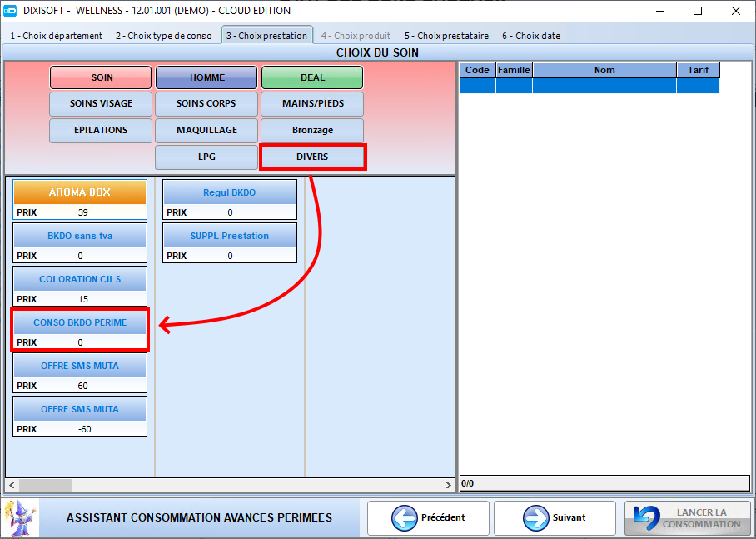
Task: Select the LPG category button
Action: pyautogui.click(x=206, y=157)
